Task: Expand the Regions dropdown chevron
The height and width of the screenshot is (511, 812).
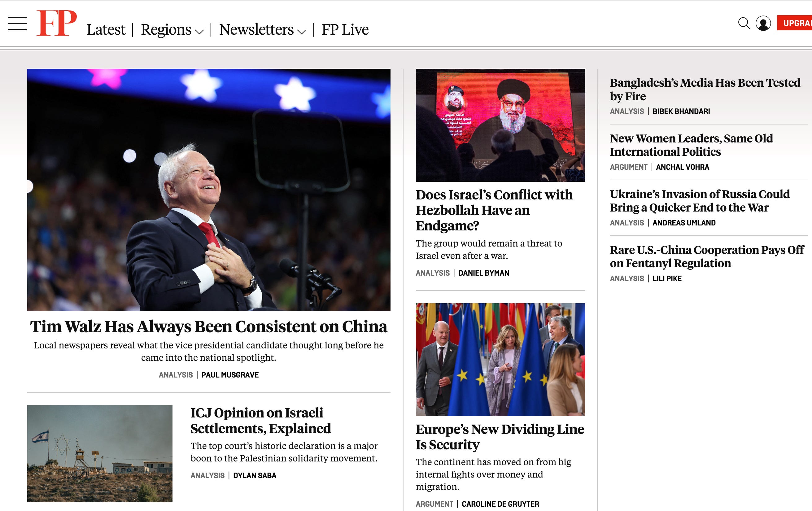Action: click(x=200, y=32)
